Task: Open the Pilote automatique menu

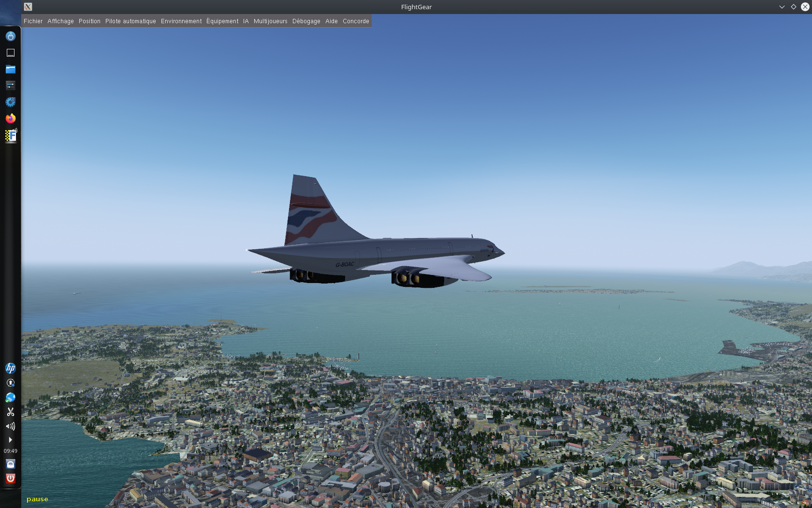Action: pyautogui.click(x=130, y=21)
